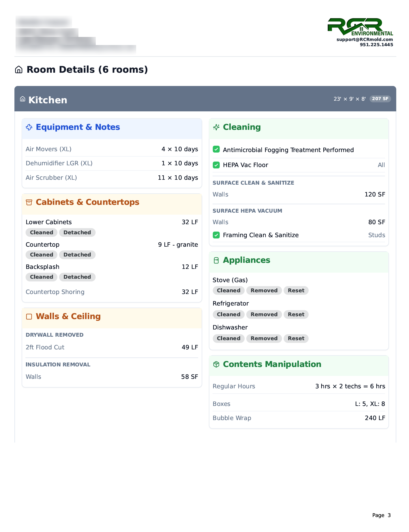Click the Studs value beside Framing Clean
This screenshot has width=409, height=532.
point(377,235)
